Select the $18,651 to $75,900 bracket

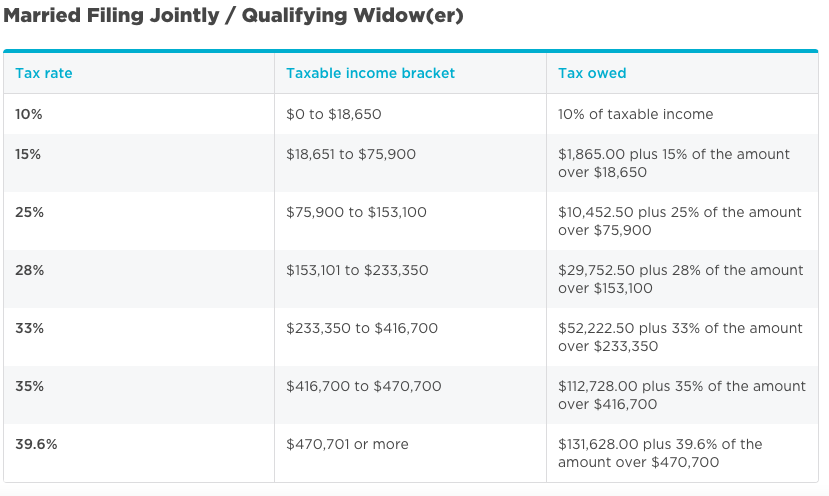(x=351, y=154)
